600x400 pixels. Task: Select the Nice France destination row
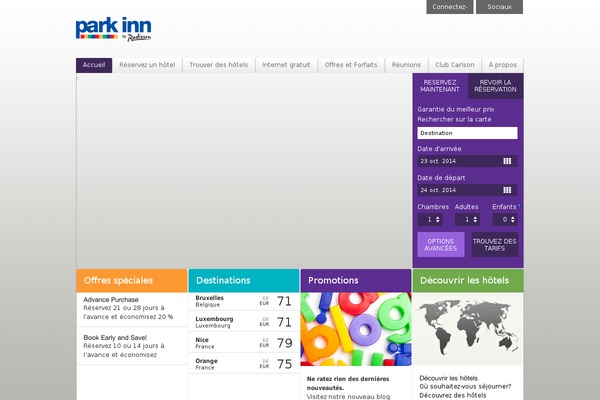pos(244,343)
